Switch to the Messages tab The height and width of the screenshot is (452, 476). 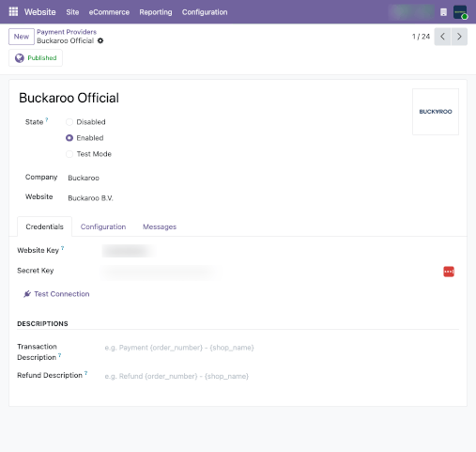click(160, 226)
